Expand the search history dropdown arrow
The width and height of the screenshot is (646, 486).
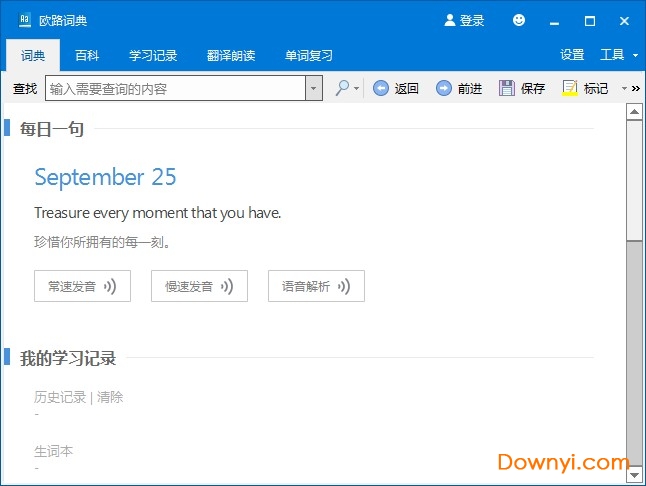pyautogui.click(x=314, y=88)
